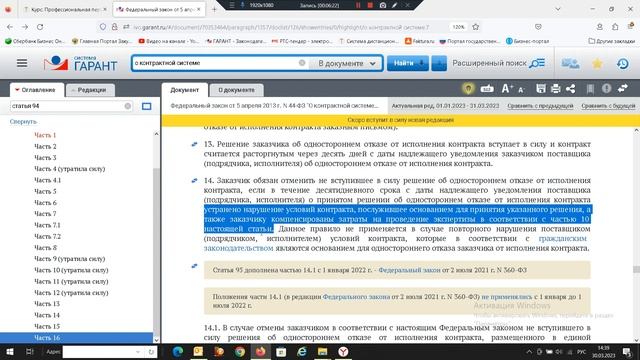640x360 pixels.
Task: Save the document with floppy icon
Action: [541, 88]
